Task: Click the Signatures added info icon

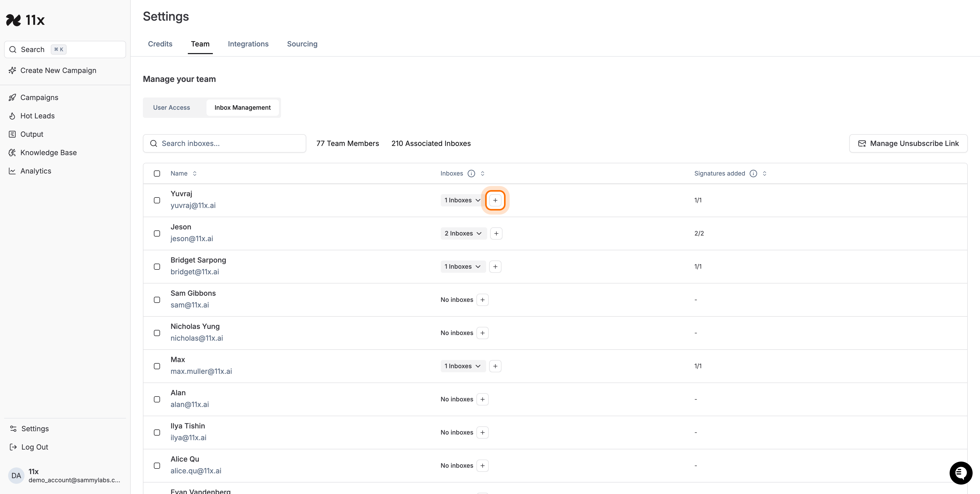Action: (x=753, y=174)
